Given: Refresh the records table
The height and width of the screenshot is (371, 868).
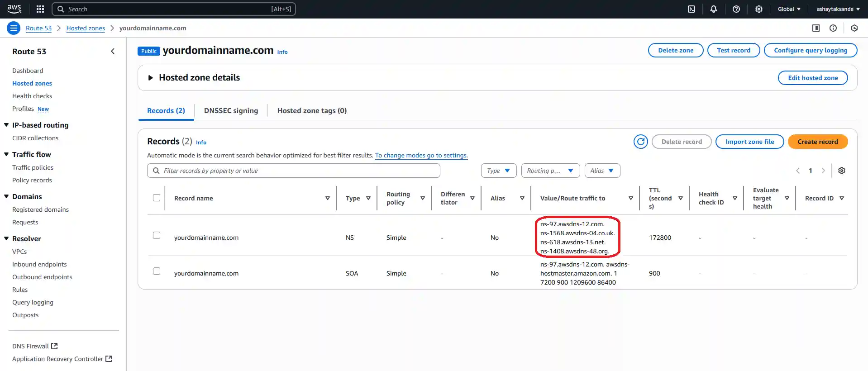Looking at the screenshot, I should coord(641,142).
